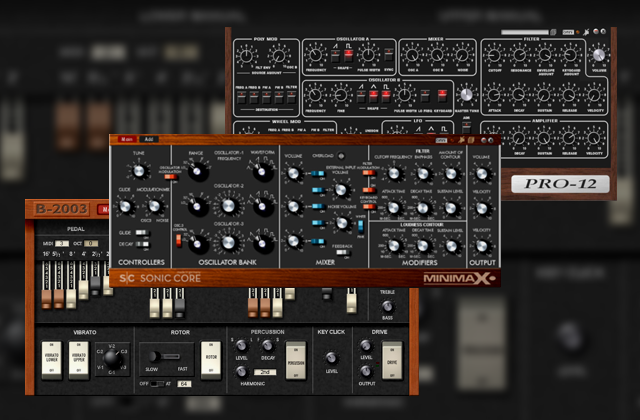Click Output Volume knob in Minimax
This screenshot has width=640, height=420.
tap(482, 173)
